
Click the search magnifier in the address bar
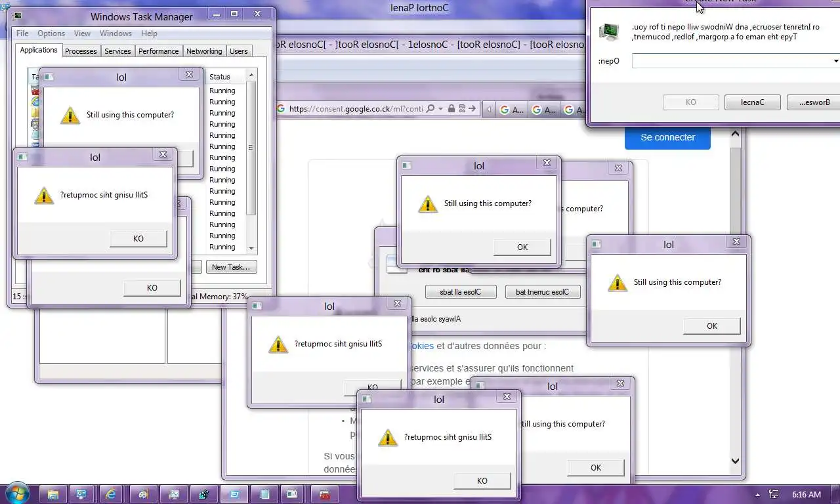(430, 109)
